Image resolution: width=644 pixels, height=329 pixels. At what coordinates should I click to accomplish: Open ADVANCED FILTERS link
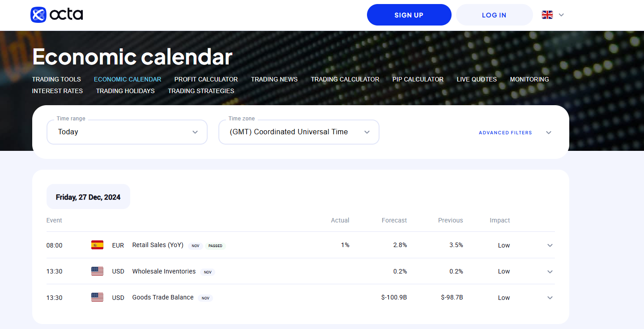[505, 132]
